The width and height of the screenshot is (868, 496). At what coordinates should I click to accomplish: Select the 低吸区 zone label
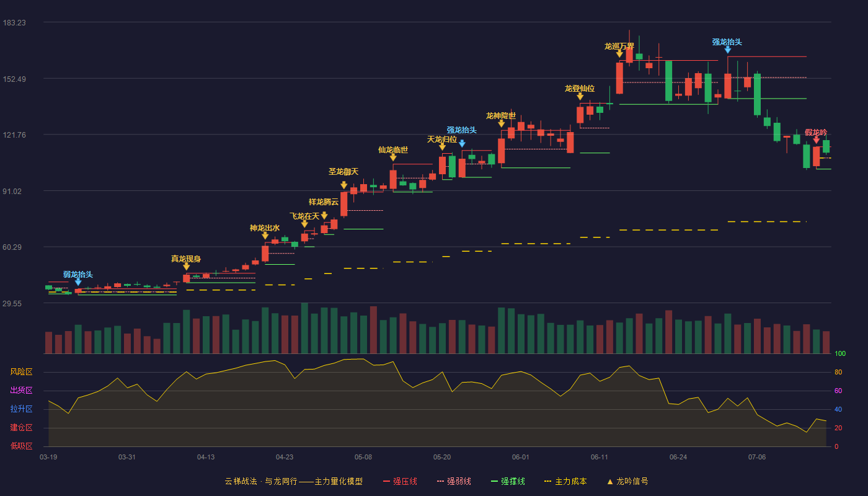[21, 446]
